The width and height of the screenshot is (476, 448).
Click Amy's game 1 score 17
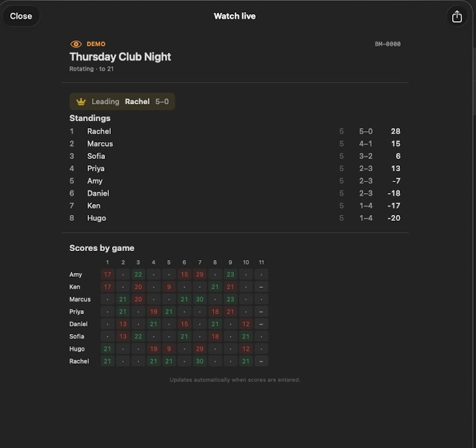coord(108,274)
